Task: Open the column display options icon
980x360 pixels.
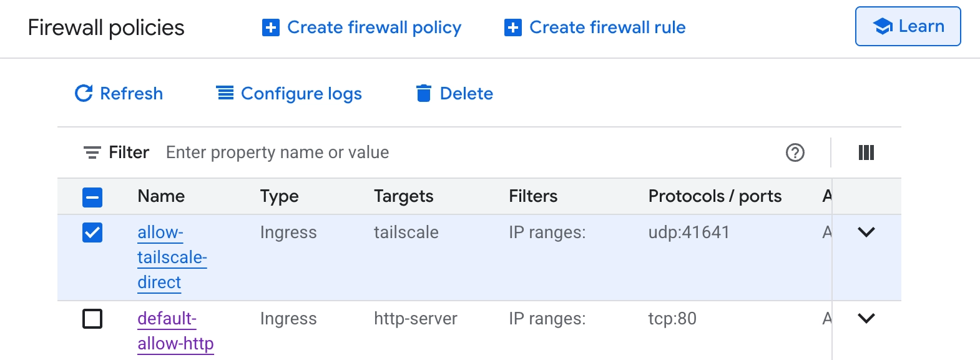Action: click(866, 152)
